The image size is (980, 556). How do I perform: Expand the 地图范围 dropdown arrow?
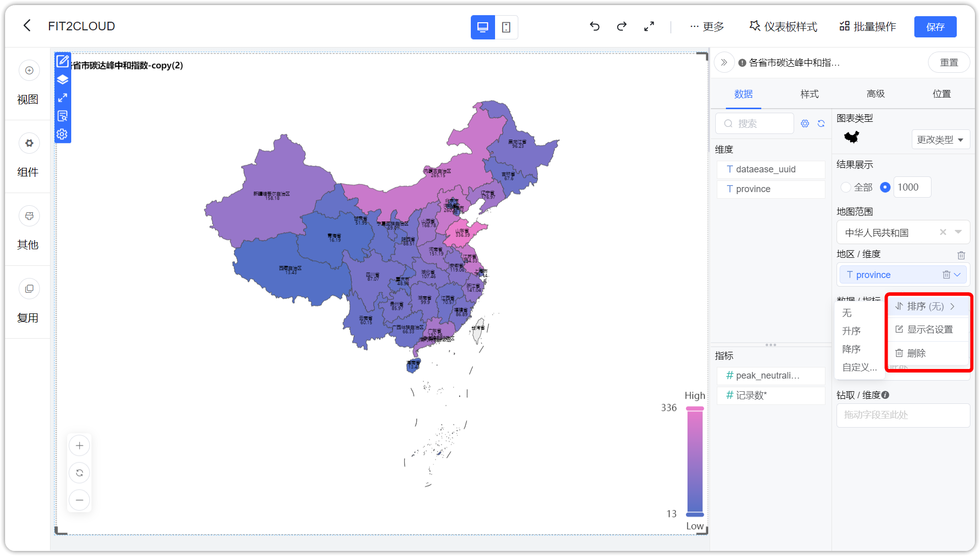click(x=958, y=232)
